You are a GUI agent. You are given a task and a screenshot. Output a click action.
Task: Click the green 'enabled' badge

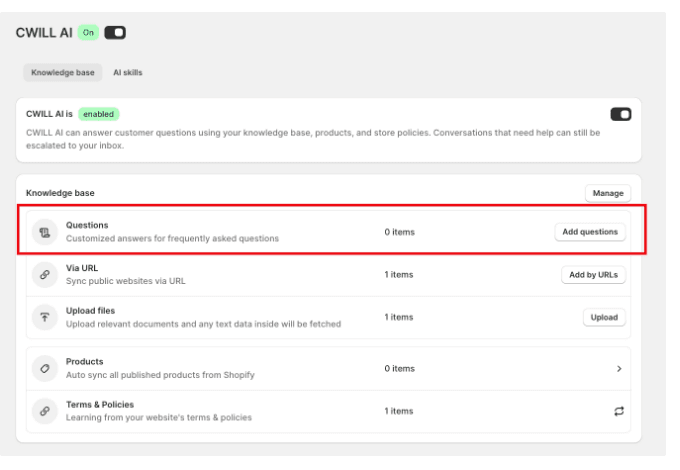tap(98, 114)
